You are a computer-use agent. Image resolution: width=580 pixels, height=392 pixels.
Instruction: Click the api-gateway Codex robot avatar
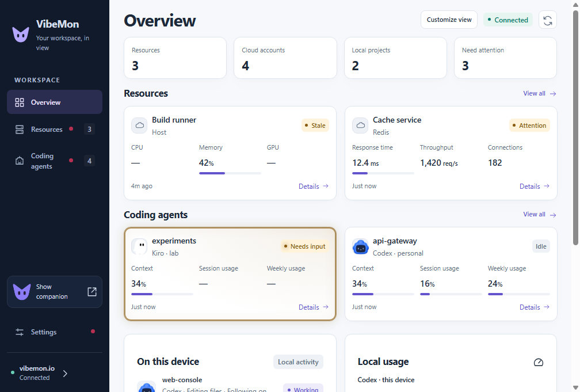(360, 246)
